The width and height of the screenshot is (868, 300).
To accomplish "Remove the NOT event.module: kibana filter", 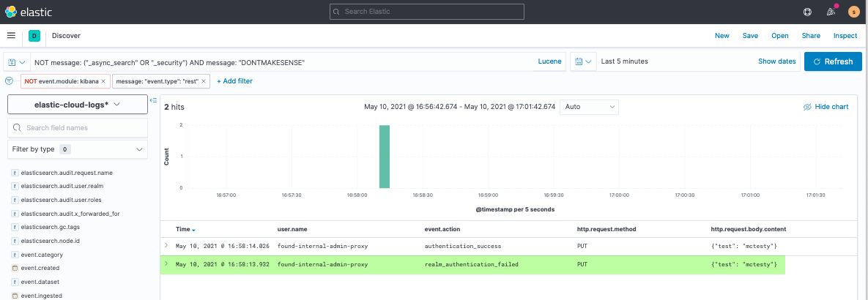I will [x=103, y=81].
